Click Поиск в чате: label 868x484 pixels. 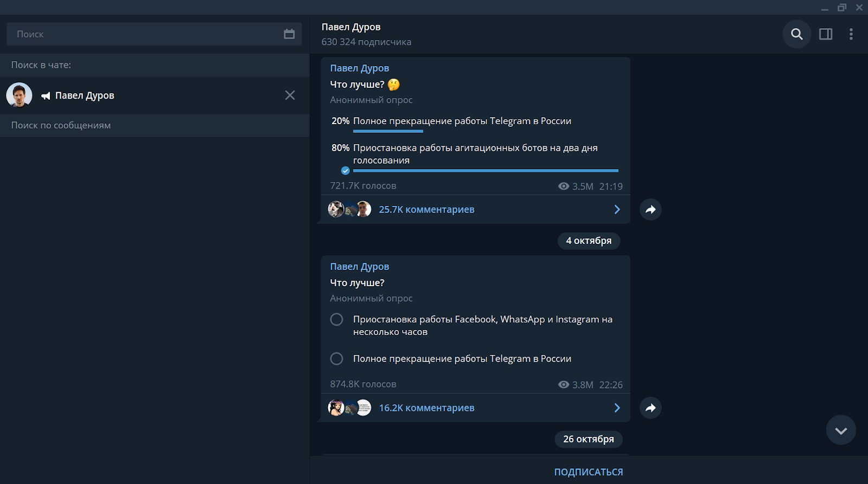pos(41,65)
